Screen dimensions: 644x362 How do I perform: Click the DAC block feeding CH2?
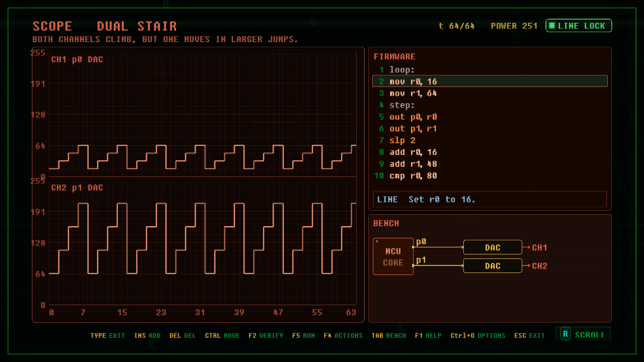click(x=493, y=266)
